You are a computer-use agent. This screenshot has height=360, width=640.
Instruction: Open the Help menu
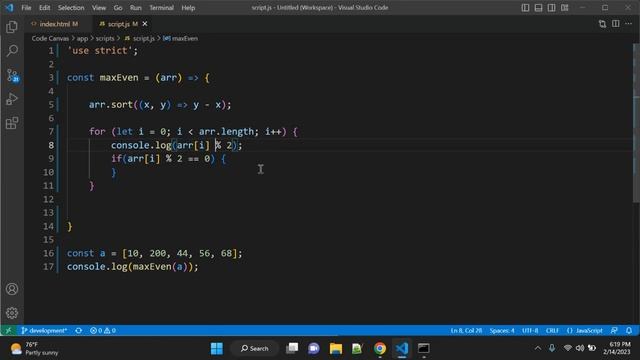[x=188, y=8]
